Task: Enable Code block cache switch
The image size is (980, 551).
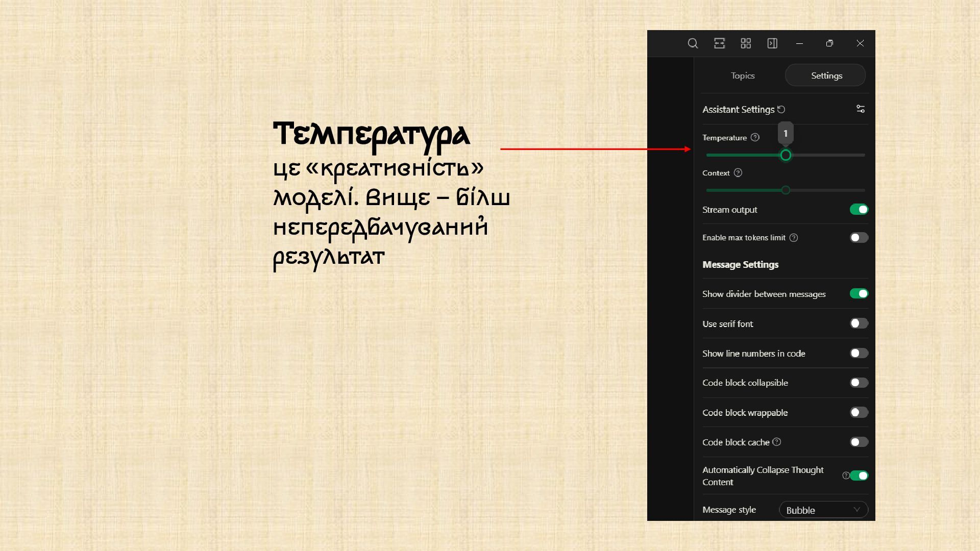Action: (x=859, y=442)
